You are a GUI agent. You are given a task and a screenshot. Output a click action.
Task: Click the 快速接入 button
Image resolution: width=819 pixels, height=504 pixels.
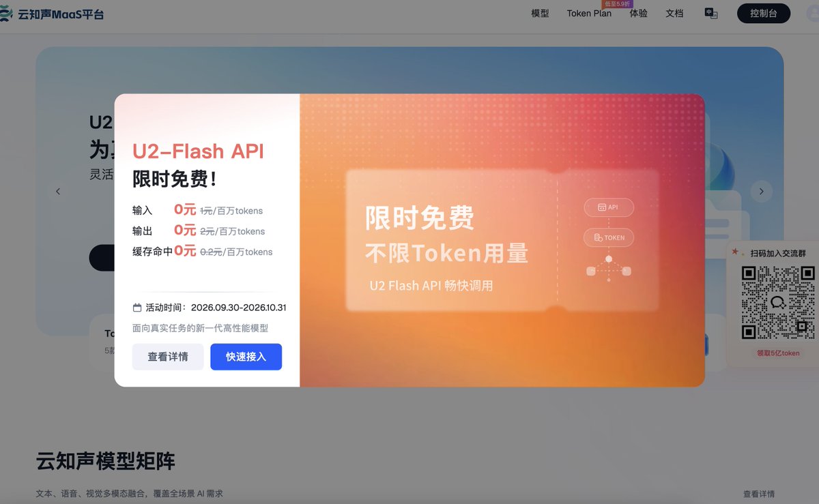click(246, 357)
